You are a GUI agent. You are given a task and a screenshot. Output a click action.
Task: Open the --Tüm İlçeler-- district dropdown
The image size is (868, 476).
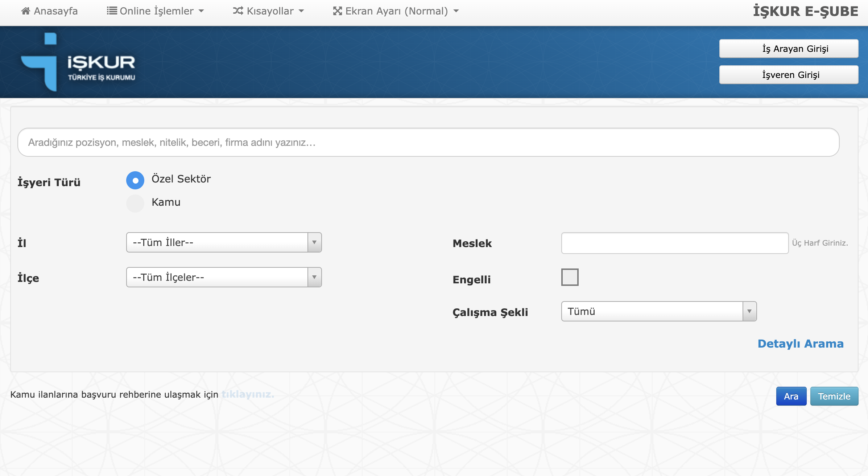click(x=217, y=277)
